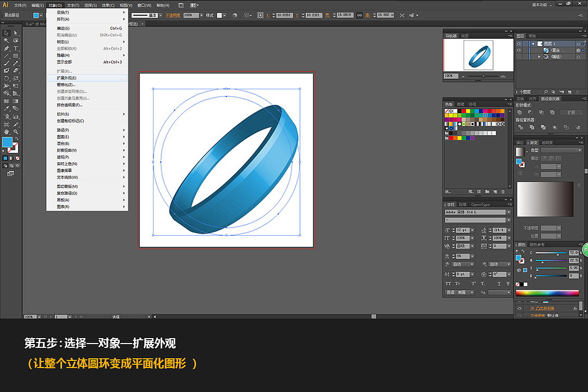Select the Hand tool
Screen dimensions: 588x392
click(x=7, y=132)
